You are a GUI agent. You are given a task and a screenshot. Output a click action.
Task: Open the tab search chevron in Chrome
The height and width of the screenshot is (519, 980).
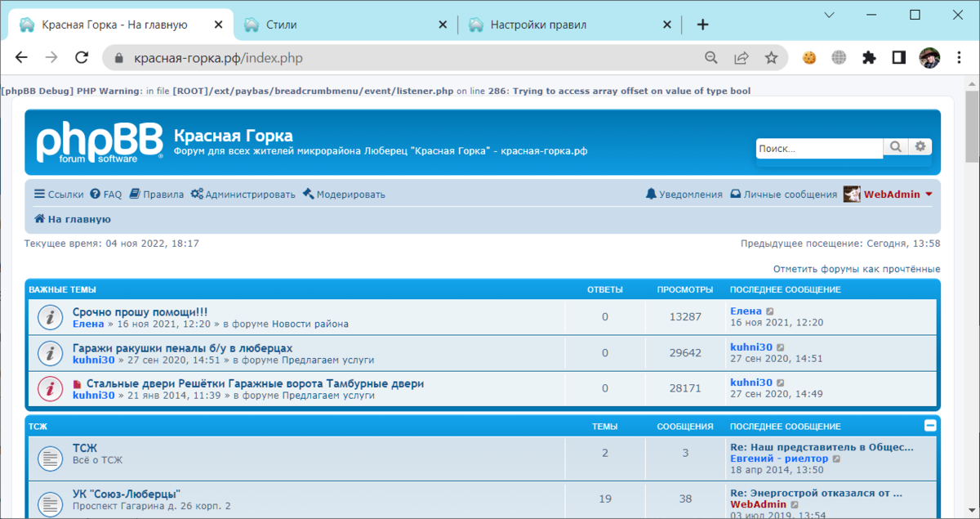click(831, 15)
